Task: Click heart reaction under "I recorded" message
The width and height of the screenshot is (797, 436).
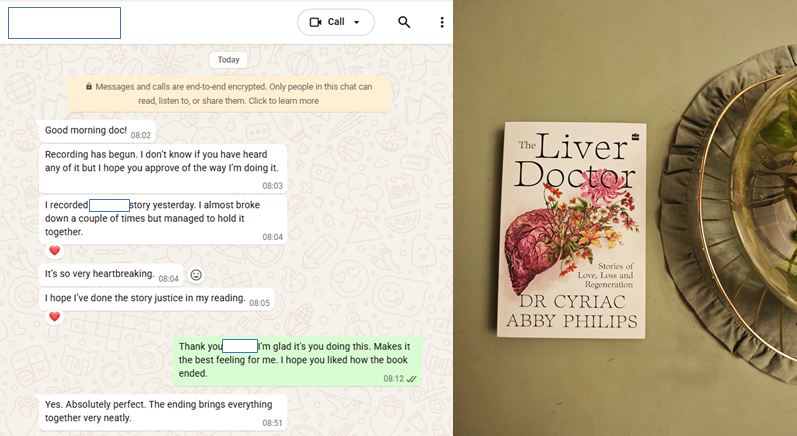Action: click(54, 251)
